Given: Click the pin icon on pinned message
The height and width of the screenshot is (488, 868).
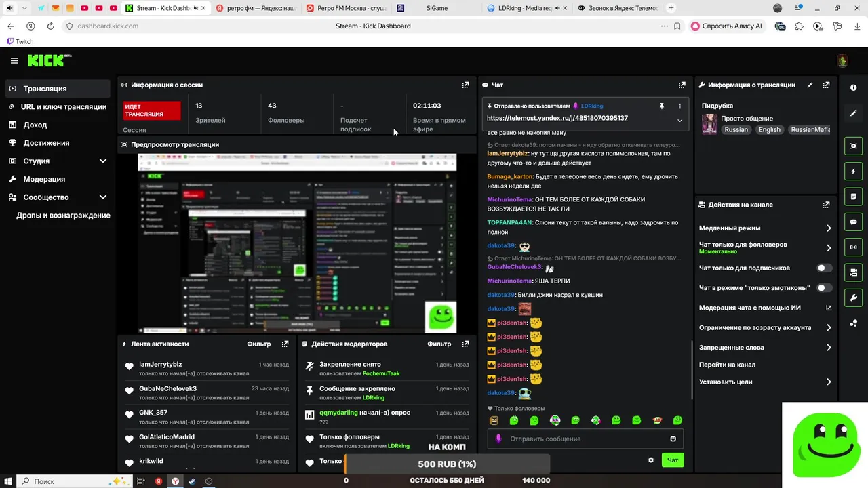Looking at the screenshot, I should click(x=662, y=106).
